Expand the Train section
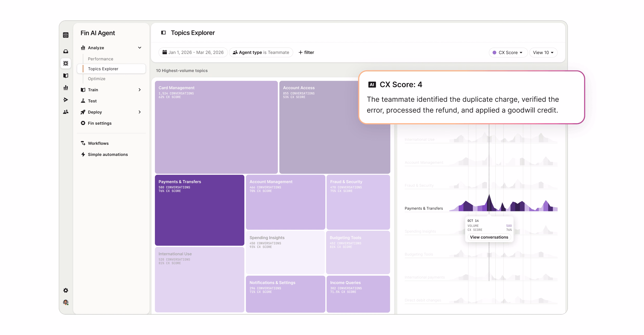This screenshot has height=335, width=644. tap(139, 90)
